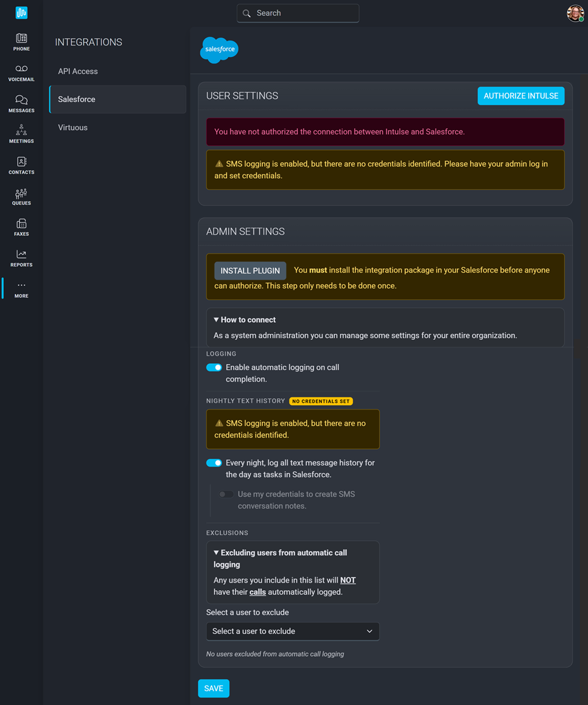Open Select a user to exclude dropdown

click(293, 631)
